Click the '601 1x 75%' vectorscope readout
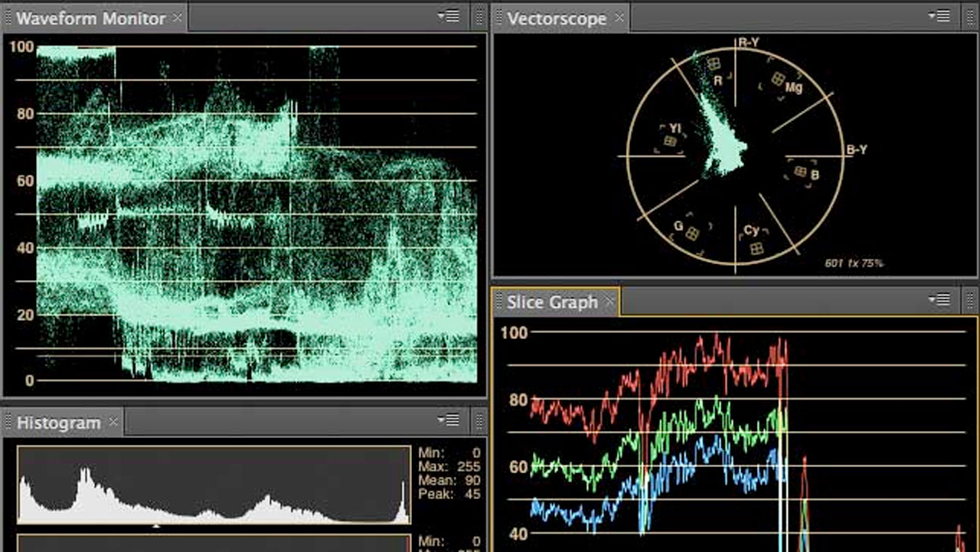 tap(854, 263)
